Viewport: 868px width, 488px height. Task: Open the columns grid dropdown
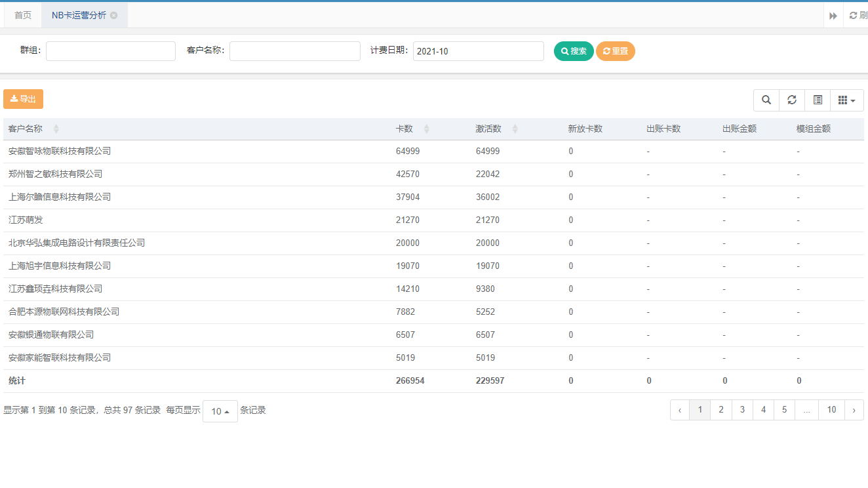point(847,100)
